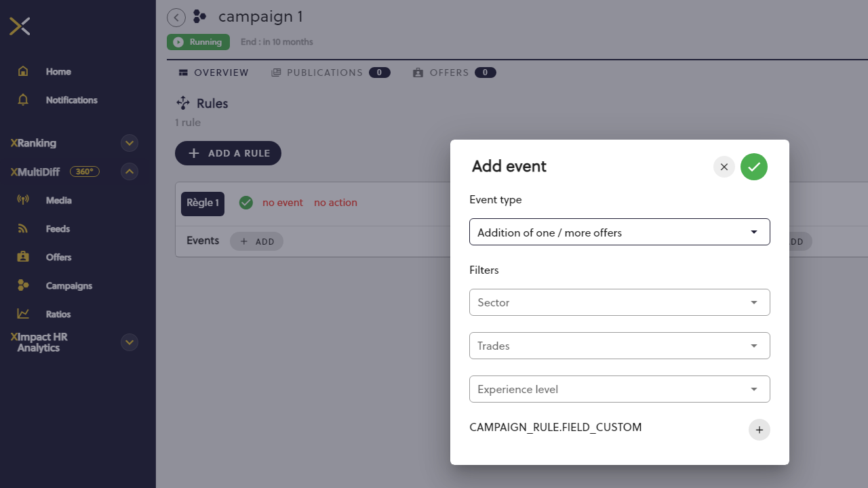Confirm the event with green checkmark
868x488 pixels.
pyautogui.click(x=754, y=167)
